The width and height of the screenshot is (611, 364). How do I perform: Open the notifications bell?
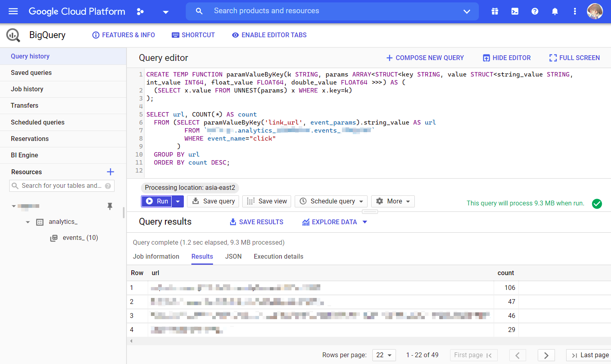click(555, 11)
